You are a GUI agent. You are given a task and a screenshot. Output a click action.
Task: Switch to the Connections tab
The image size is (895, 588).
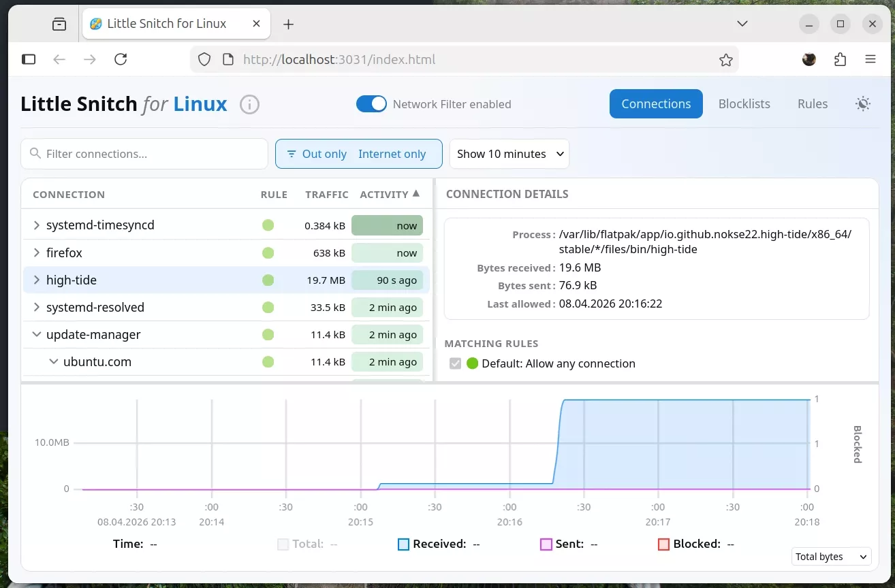pos(656,104)
